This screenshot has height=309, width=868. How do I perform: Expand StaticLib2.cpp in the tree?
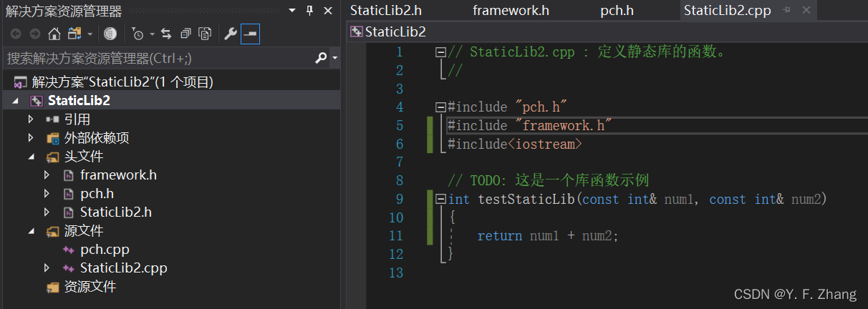click(x=47, y=268)
